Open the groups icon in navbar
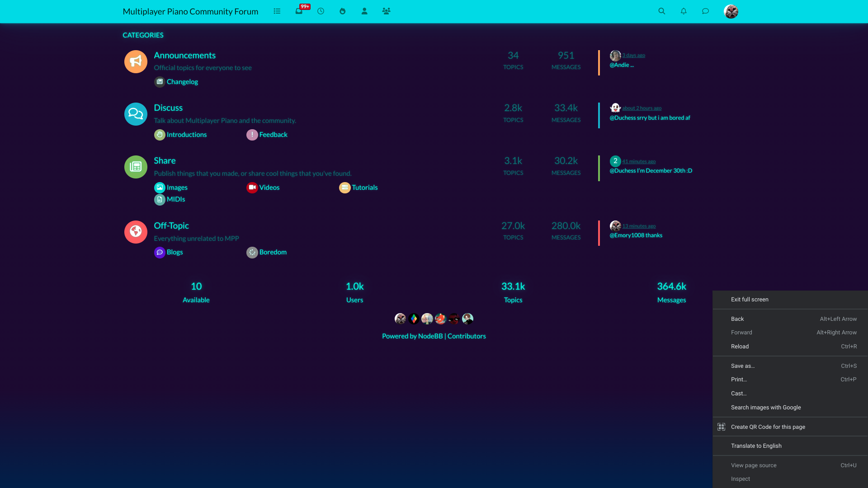Image resolution: width=868 pixels, height=488 pixels. [x=386, y=11]
